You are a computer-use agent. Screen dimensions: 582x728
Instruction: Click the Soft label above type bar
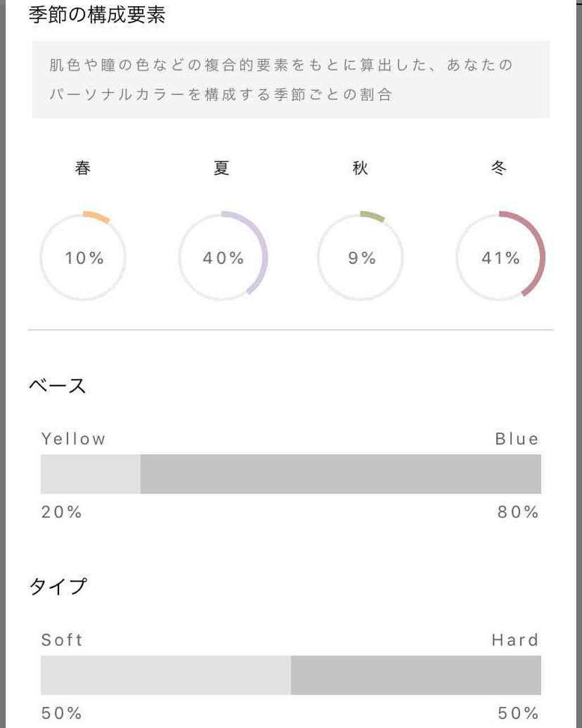(x=62, y=640)
